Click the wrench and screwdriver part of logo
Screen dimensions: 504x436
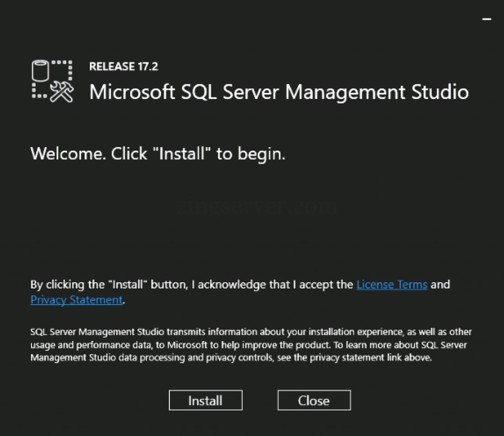point(62,93)
